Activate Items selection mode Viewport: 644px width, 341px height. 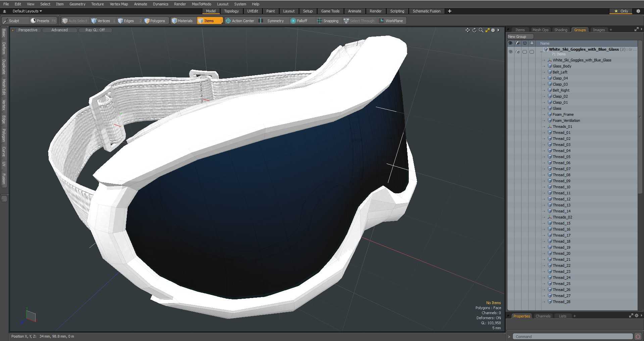[209, 21]
